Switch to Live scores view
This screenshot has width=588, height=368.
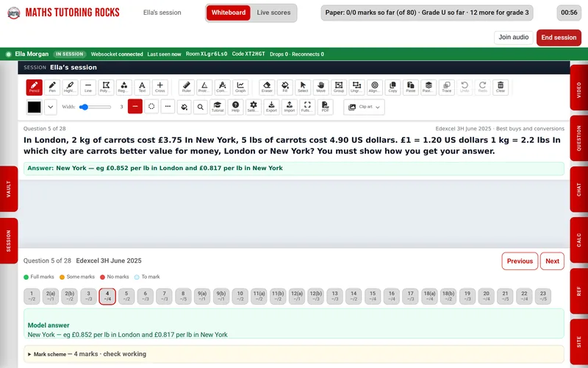click(x=273, y=13)
